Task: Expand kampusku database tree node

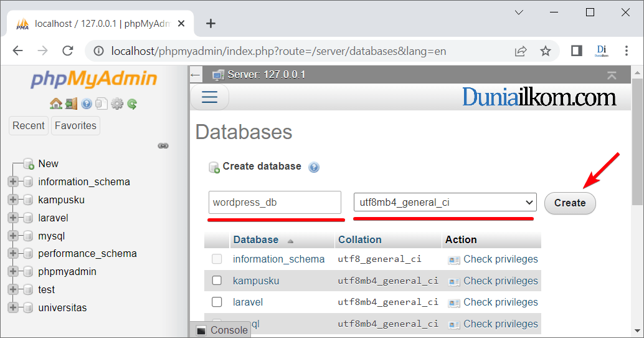Action: click(x=12, y=200)
